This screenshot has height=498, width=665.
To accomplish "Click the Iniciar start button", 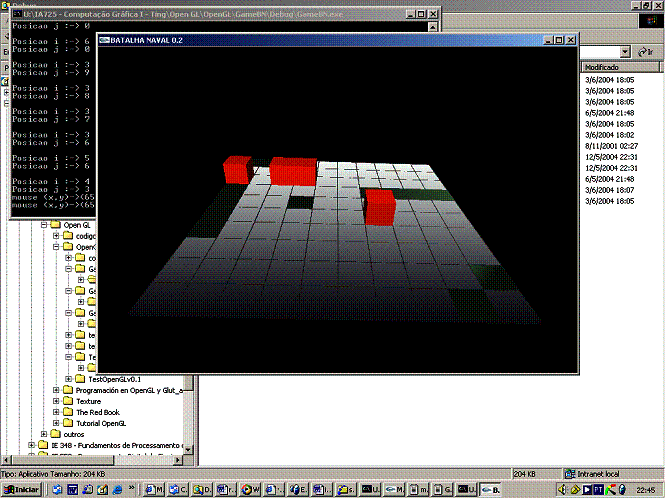I will pos(21,489).
